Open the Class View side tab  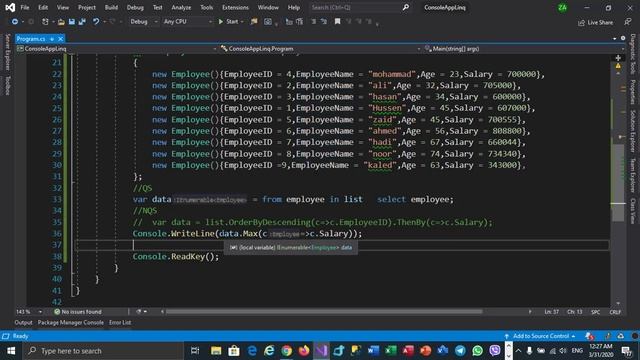click(x=633, y=211)
